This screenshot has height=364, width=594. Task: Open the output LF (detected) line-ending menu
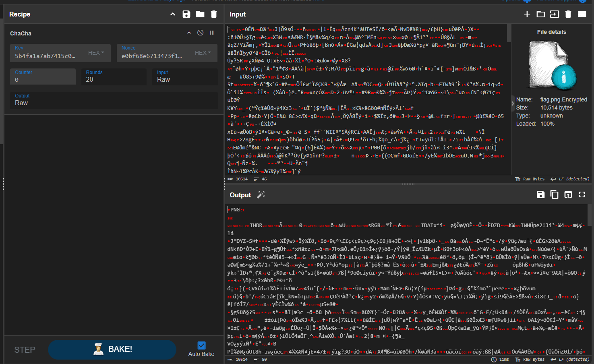(x=570, y=359)
